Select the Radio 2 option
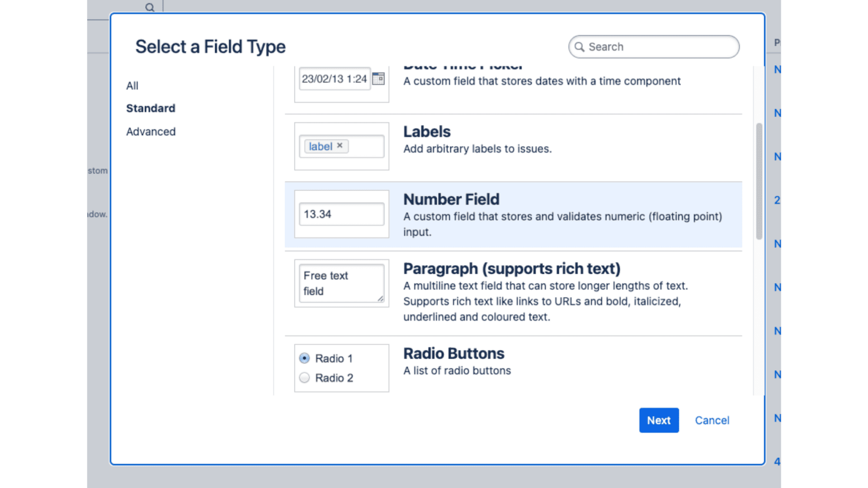 tap(304, 377)
